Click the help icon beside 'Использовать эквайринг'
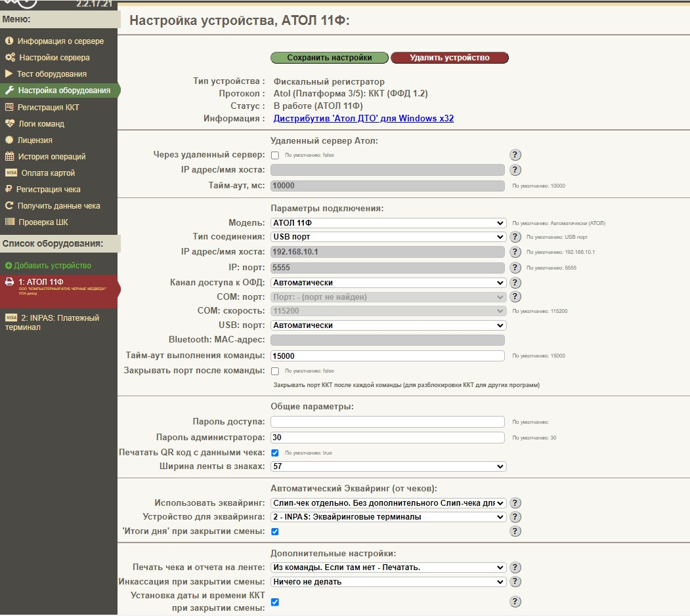 515,503
